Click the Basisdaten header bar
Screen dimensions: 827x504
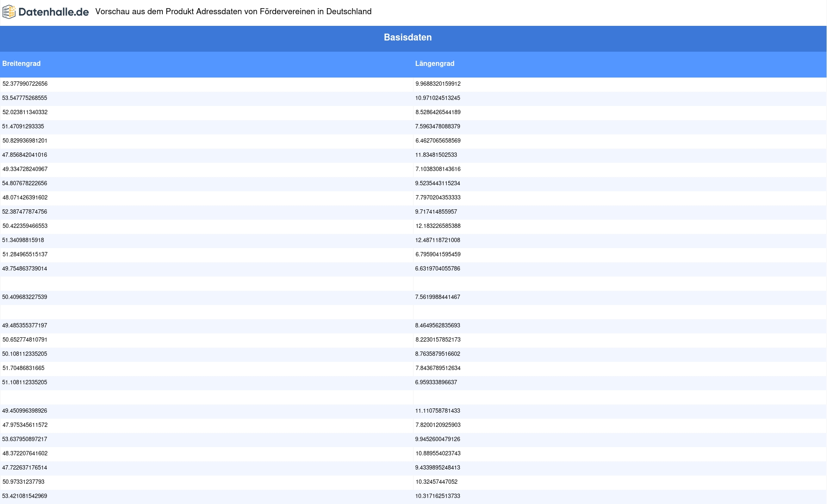pyautogui.click(x=413, y=39)
